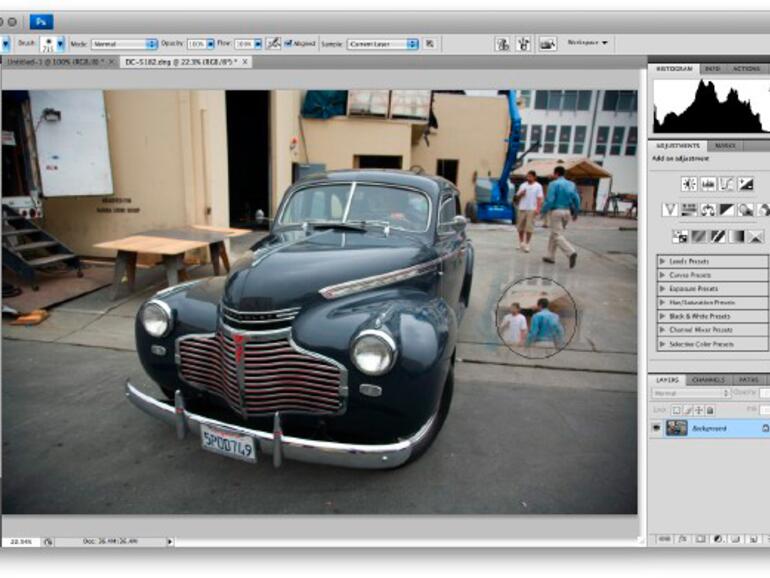Add an Exposure adjustment

[745, 184]
